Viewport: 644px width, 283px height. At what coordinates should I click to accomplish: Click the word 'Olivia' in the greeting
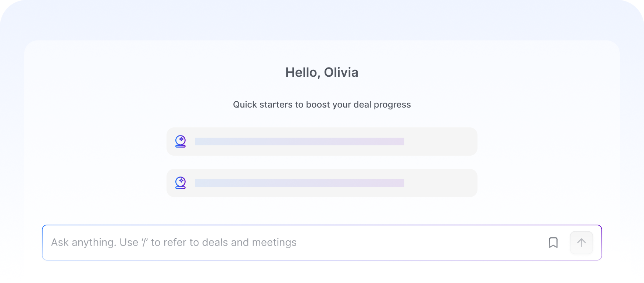coord(341,72)
